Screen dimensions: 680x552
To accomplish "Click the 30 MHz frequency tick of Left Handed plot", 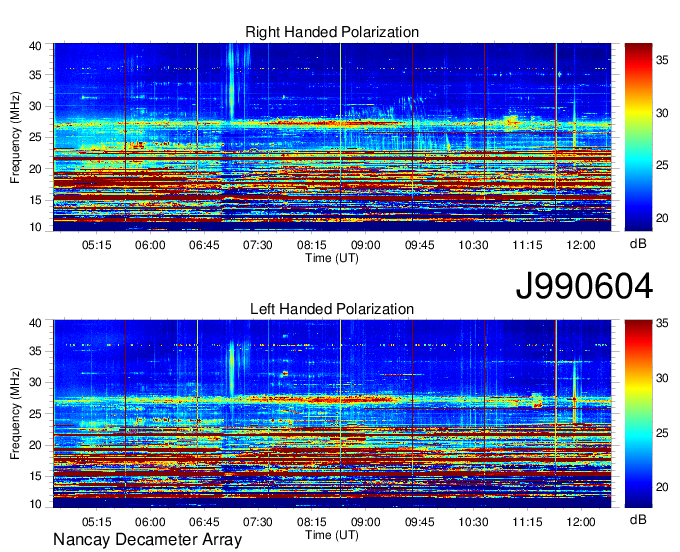I will click(35, 382).
